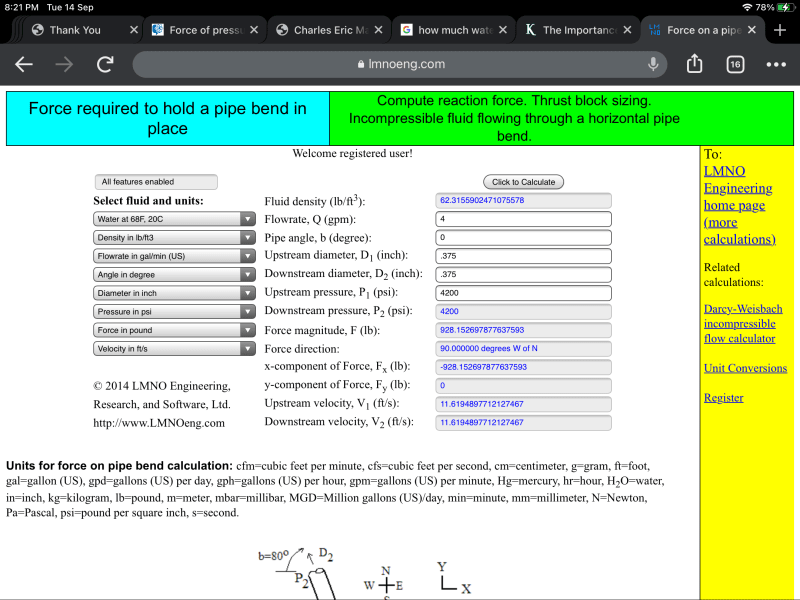Close the Charles Eric tab
800x600 pixels.
pyautogui.click(x=378, y=30)
